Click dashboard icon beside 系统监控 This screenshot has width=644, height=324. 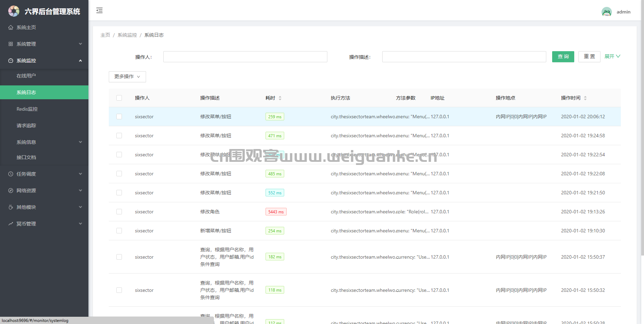coord(11,61)
